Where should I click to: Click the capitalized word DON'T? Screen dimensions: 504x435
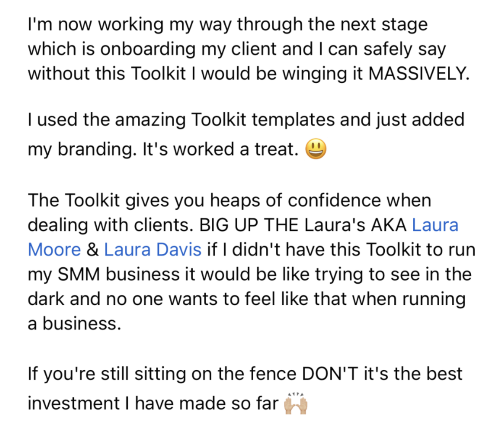coord(330,374)
